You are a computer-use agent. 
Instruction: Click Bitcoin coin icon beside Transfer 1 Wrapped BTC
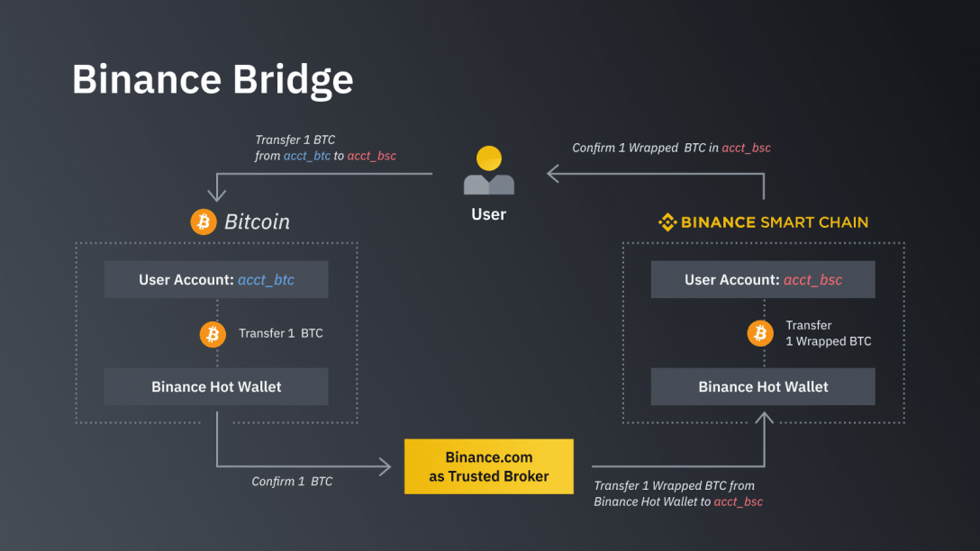click(760, 334)
